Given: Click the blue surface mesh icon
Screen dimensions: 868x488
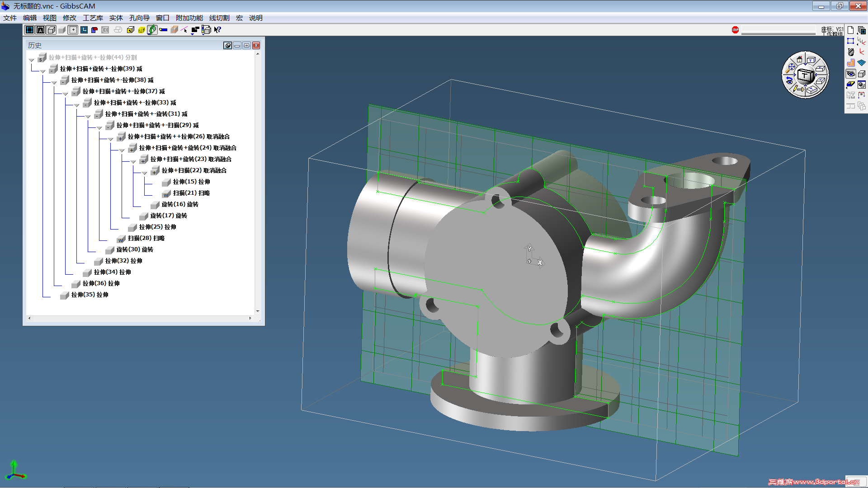Looking at the screenshot, I should coord(861,63).
